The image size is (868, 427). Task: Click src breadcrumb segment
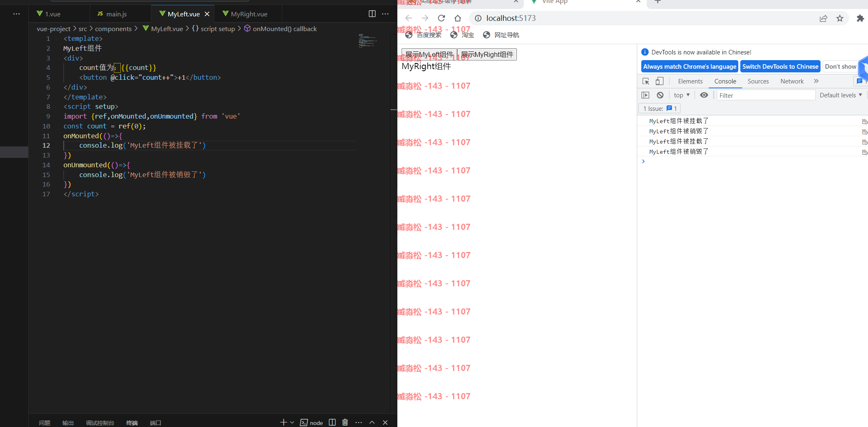click(83, 29)
